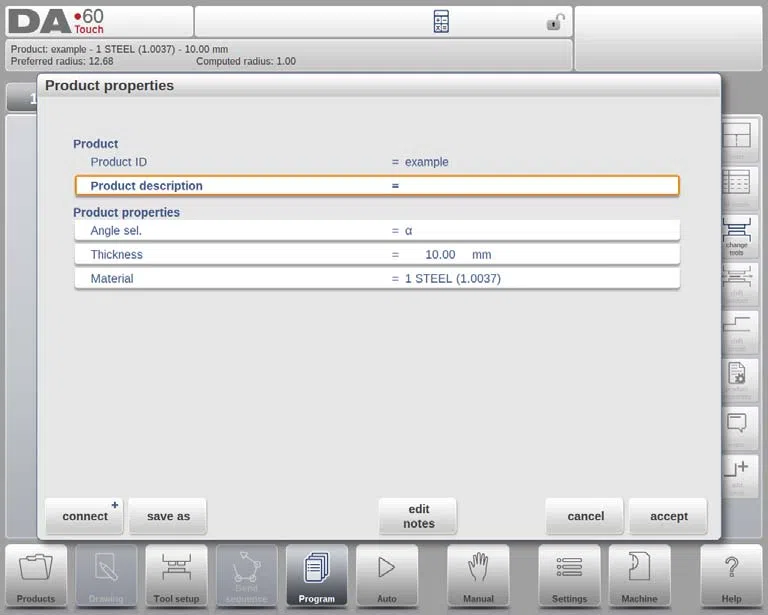The image size is (768, 615).
Task: Open the Drawing navigation button
Action: click(106, 576)
